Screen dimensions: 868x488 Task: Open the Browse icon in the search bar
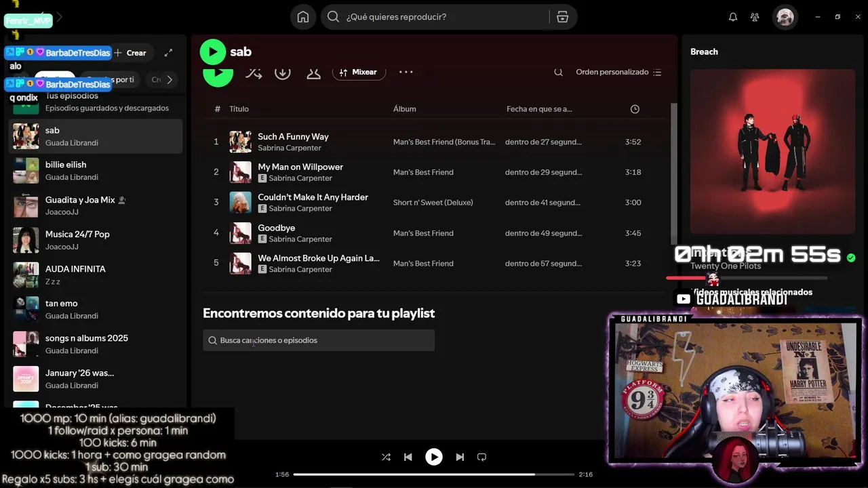[562, 17]
